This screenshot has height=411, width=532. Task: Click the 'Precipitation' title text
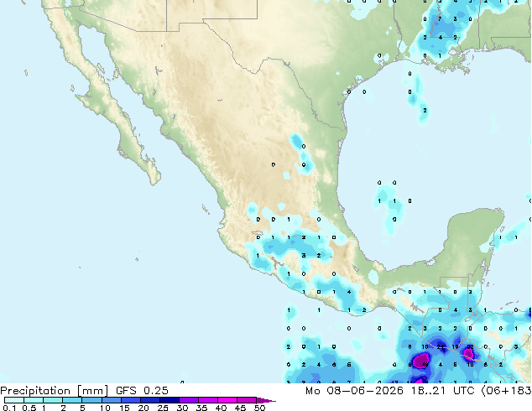point(35,391)
